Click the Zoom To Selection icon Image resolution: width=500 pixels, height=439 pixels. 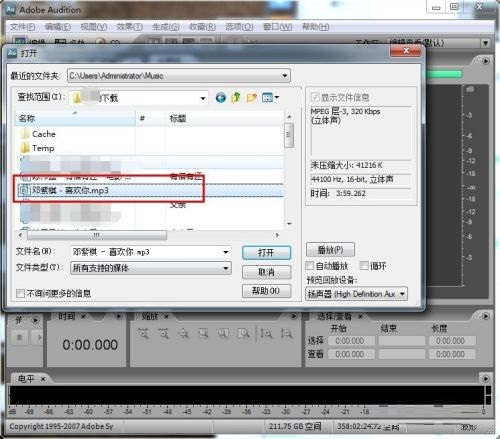click(203, 333)
